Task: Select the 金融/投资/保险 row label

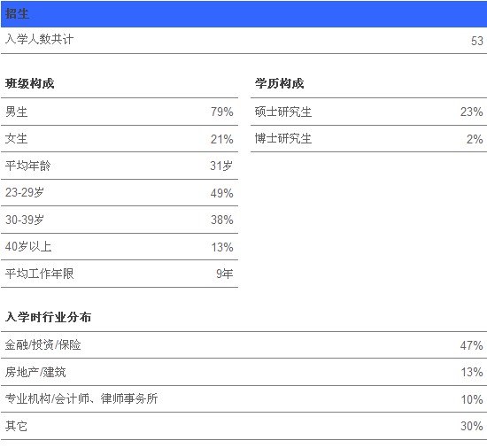Action: click(43, 345)
